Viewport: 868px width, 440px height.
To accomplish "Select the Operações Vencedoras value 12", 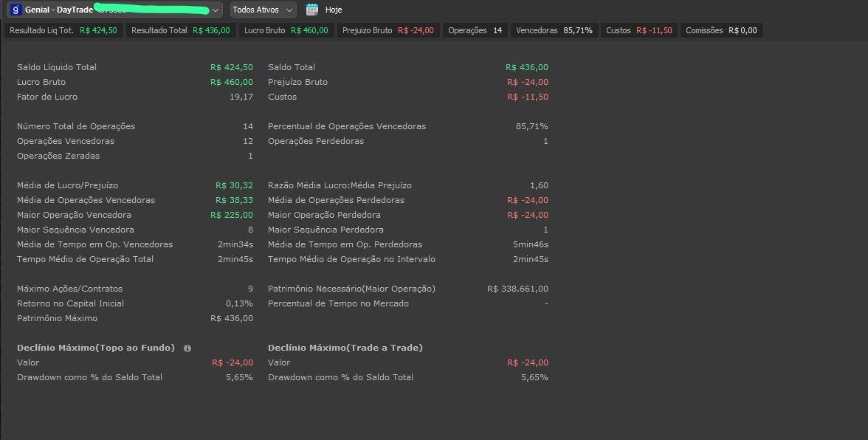I will pos(248,141).
